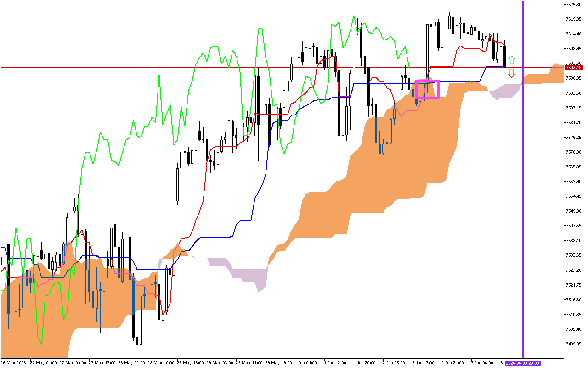Click the purple date label 2026.06.03 20:00

523,363
